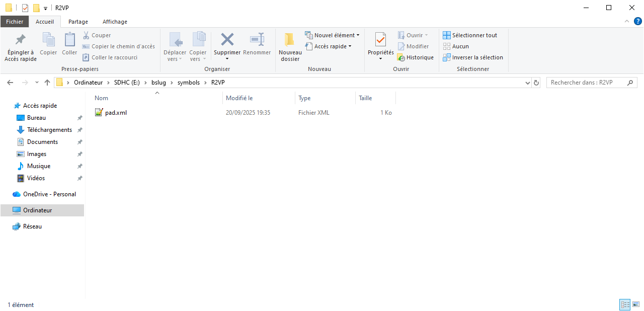Click the Rechercher dans : R2VP field
This screenshot has height=311, width=644.
[592, 83]
